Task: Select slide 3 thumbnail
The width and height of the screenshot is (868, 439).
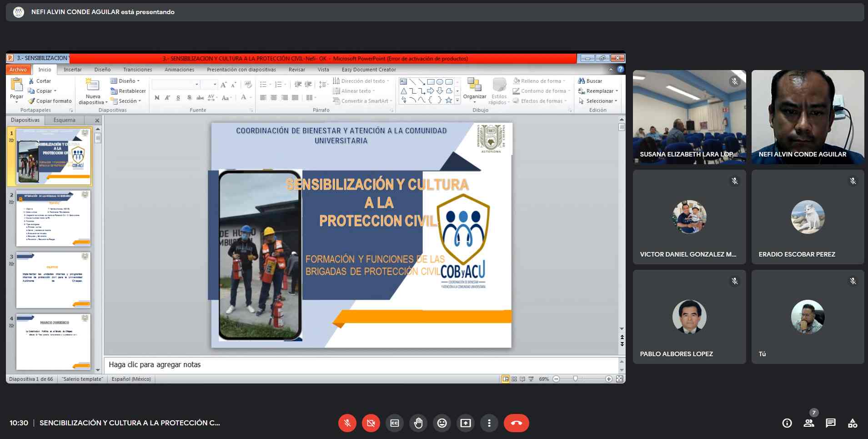Action: [x=53, y=280]
